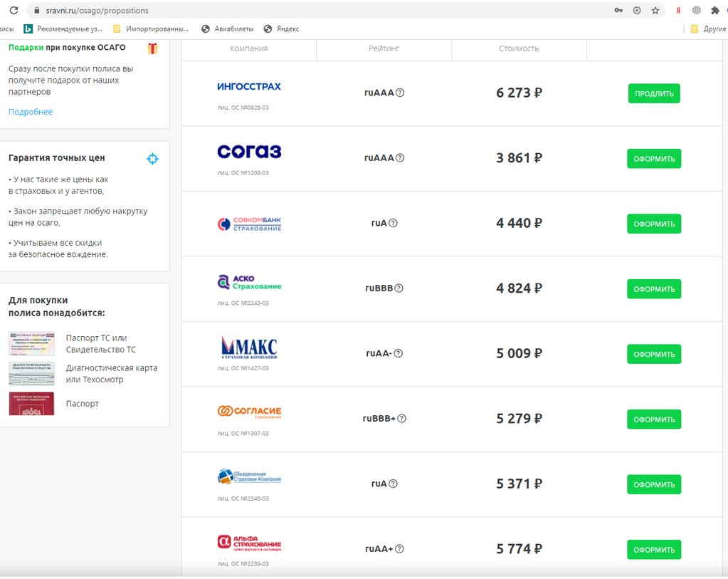Image resolution: width=728 pixels, height=579 pixels.
Task: Click 'ПРОДЛИТЬ' for Ингосстрах
Action: pos(654,93)
